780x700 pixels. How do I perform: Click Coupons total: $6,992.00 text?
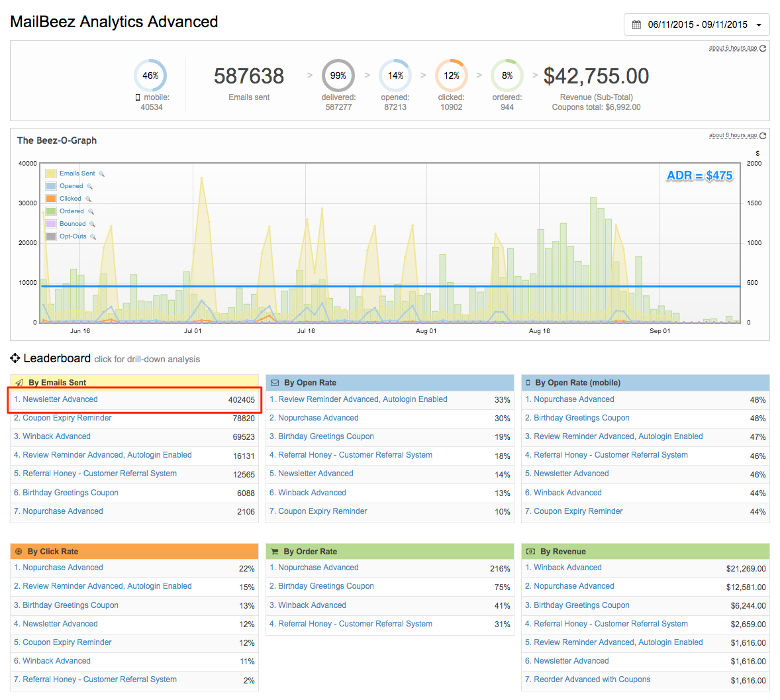(x=596, y=107)
